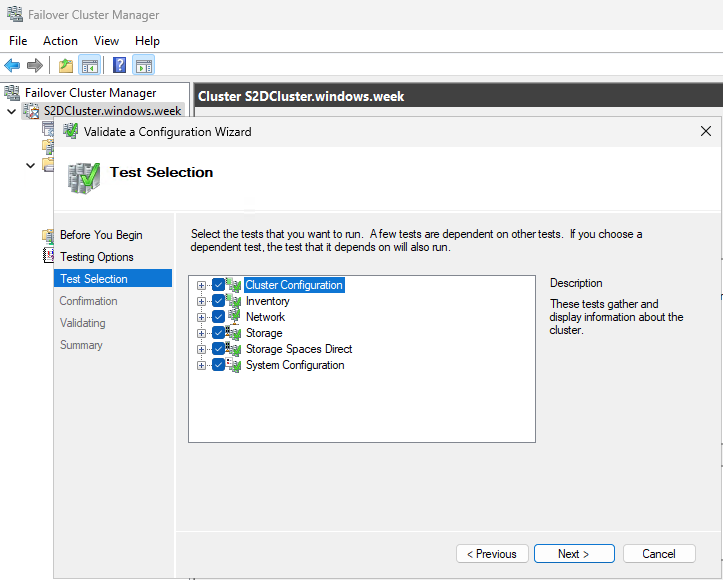This screenshot has width=723, height=580.
Task: Click the Next button
Action: pos(574,554)
